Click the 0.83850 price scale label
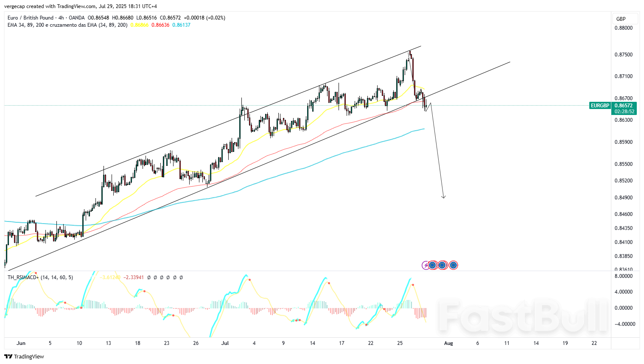 pos(623,256)
